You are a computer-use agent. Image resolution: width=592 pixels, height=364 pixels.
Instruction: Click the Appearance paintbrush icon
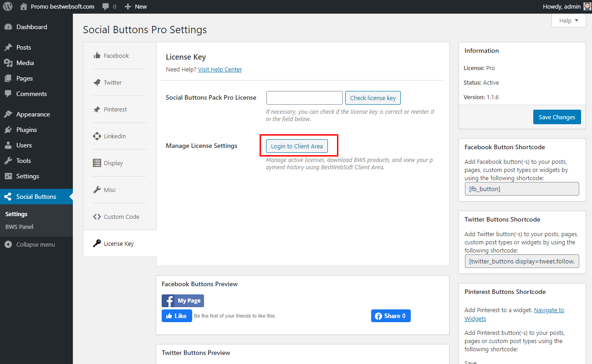pyautogui.click(x=8, y=114)
